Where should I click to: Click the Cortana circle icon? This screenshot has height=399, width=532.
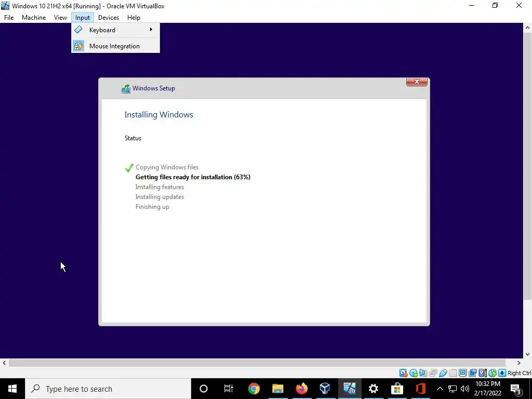204,389
